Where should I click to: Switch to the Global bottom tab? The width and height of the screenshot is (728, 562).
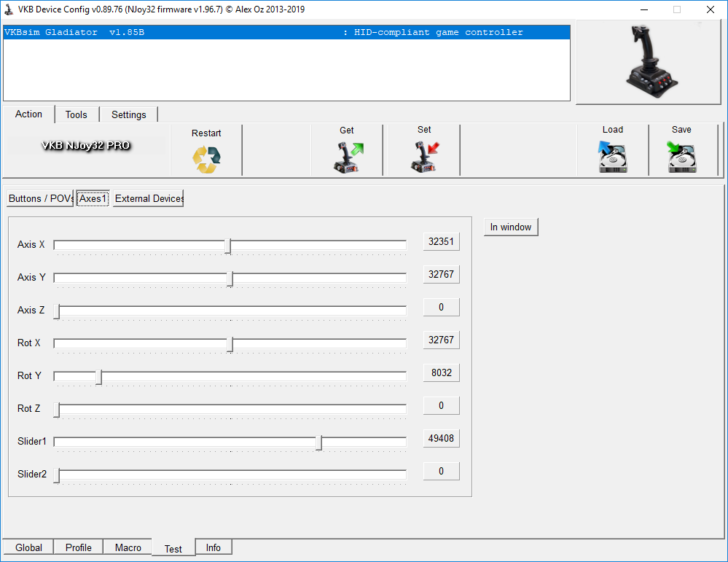pos(29,547)
